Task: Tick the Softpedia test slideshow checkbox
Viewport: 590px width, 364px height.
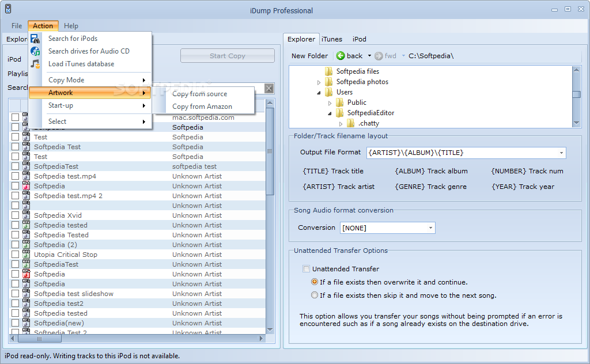Action: (x=15, y=293)
